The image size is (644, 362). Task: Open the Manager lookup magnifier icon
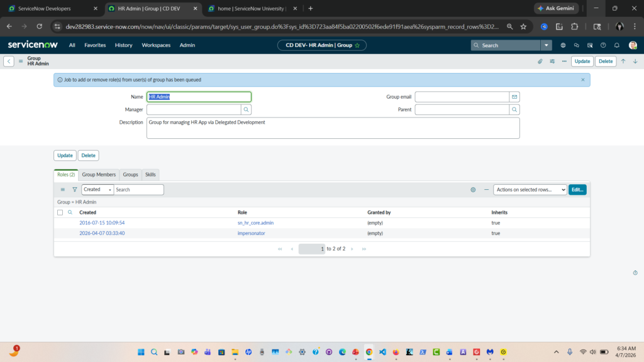pyautogui.click(x=246, y=109)
